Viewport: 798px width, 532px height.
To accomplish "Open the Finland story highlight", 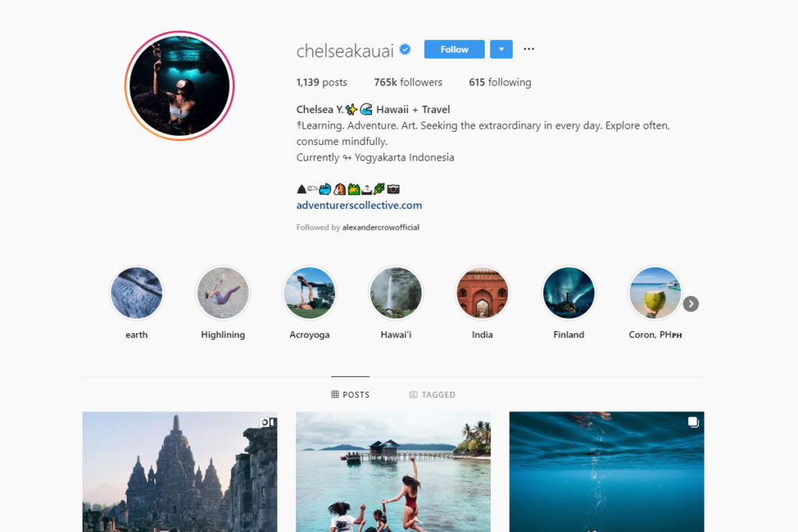I will [x=568, y=293].
